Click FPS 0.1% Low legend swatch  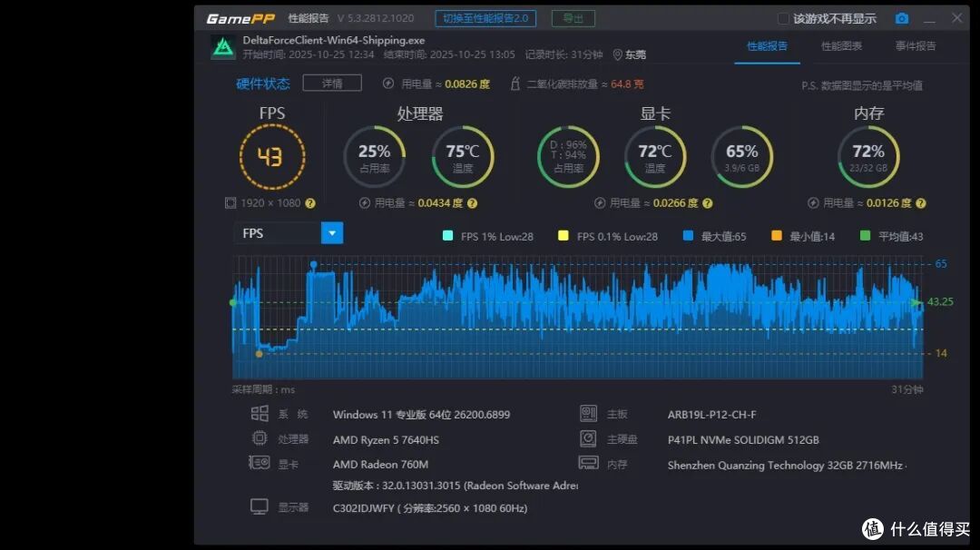(563, 236)
